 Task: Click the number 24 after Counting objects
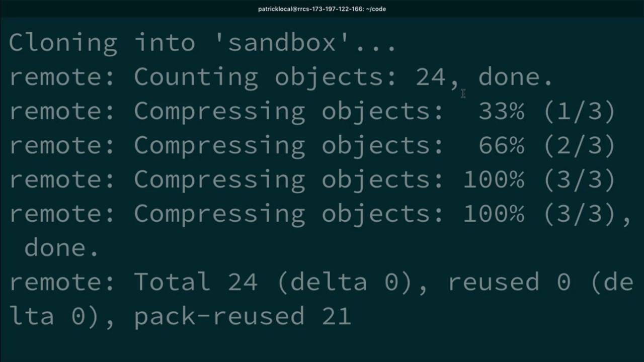click(431, 77)
